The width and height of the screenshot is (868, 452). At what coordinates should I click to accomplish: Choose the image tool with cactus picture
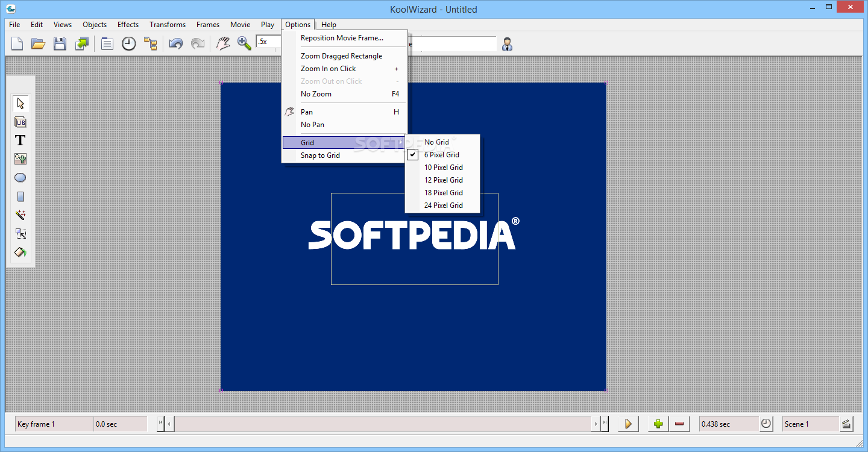pyautogui.click(x=20, y=159)
